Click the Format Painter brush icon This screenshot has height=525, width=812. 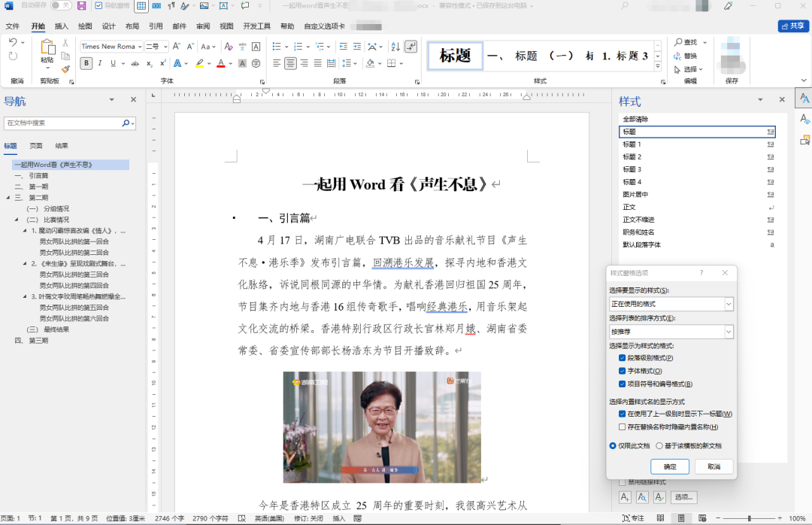(x=65, y=69)
